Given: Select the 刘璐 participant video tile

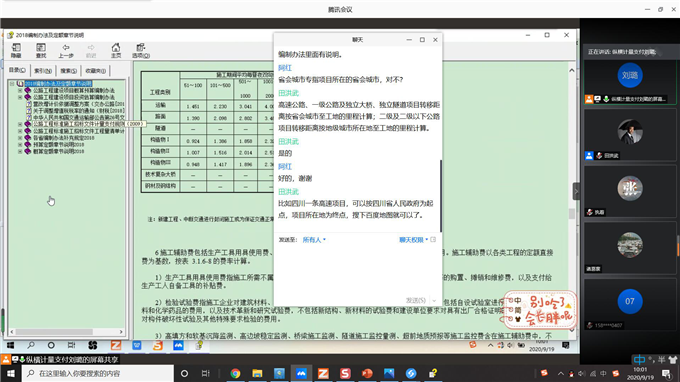Looking at the screenshot, I should pyautogui.click(x=630, y=82).
